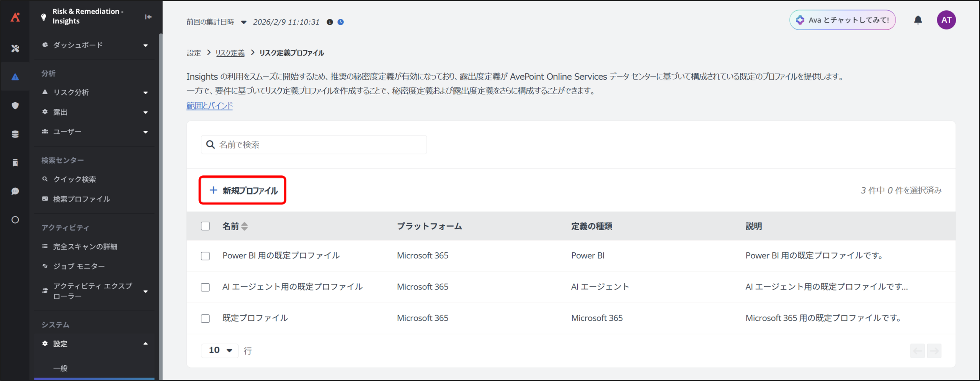Open the chat bubble icon in left rail
The height and width of the screenshot is (381, 980).
point(15,191)
